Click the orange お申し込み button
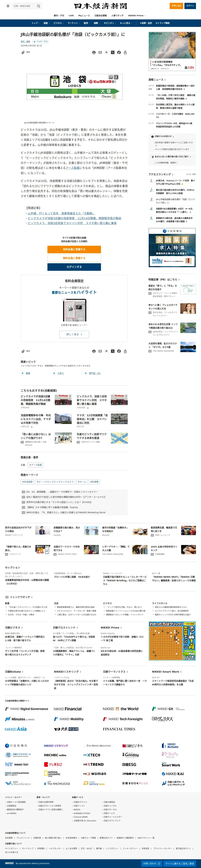Viewport: 201px width, 868px height. point(176,6)
